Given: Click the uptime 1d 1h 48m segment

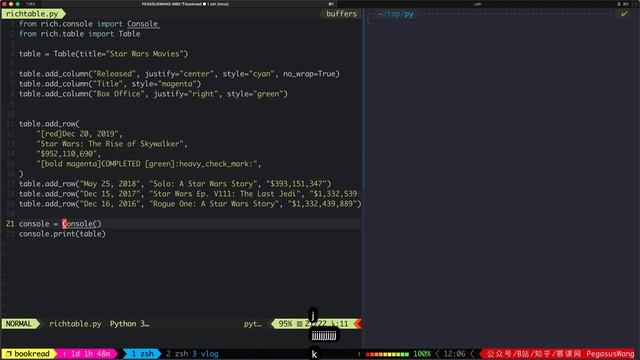Looking at the screenshot, I should [86, 354].
